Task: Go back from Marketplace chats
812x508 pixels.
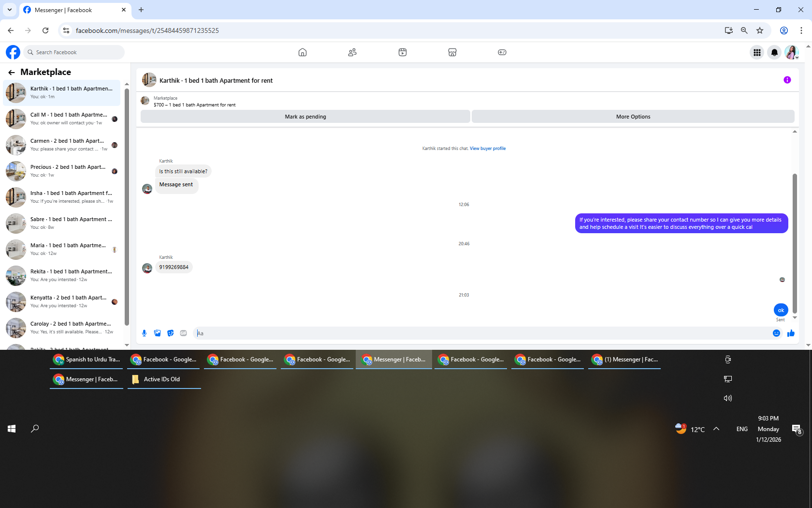Action: 12,72
